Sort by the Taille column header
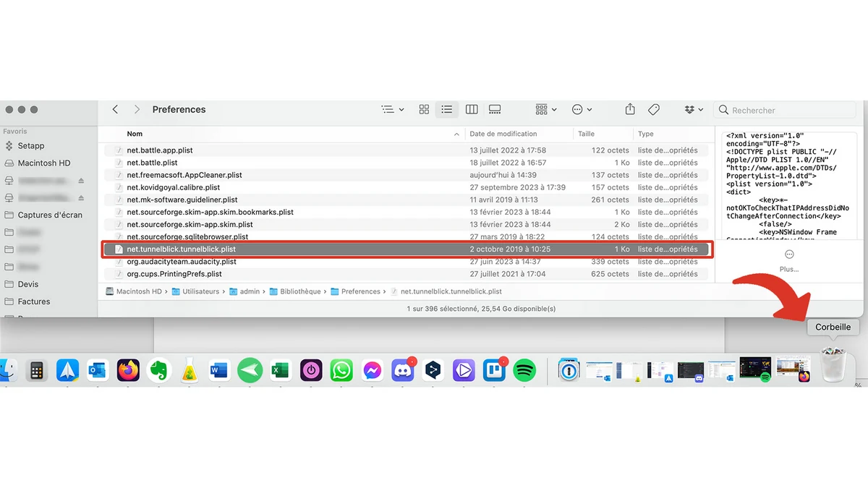 pyautogui.click(x=586, y=134)
